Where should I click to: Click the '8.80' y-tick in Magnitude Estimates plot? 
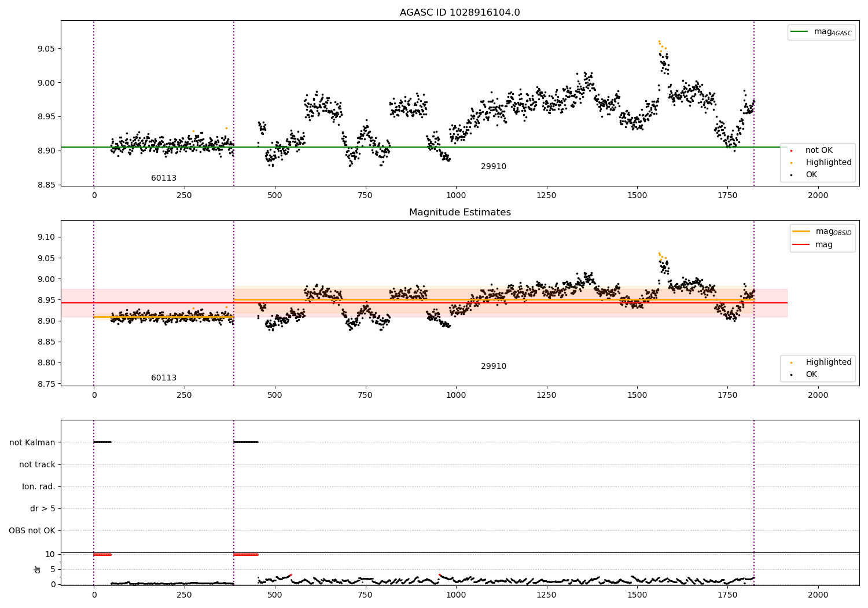[46, 363]
